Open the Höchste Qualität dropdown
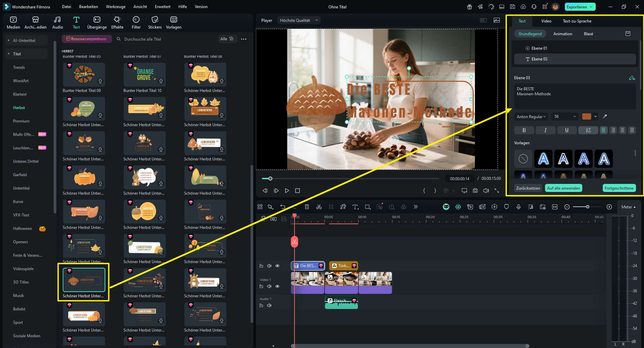 click(299, 20)
